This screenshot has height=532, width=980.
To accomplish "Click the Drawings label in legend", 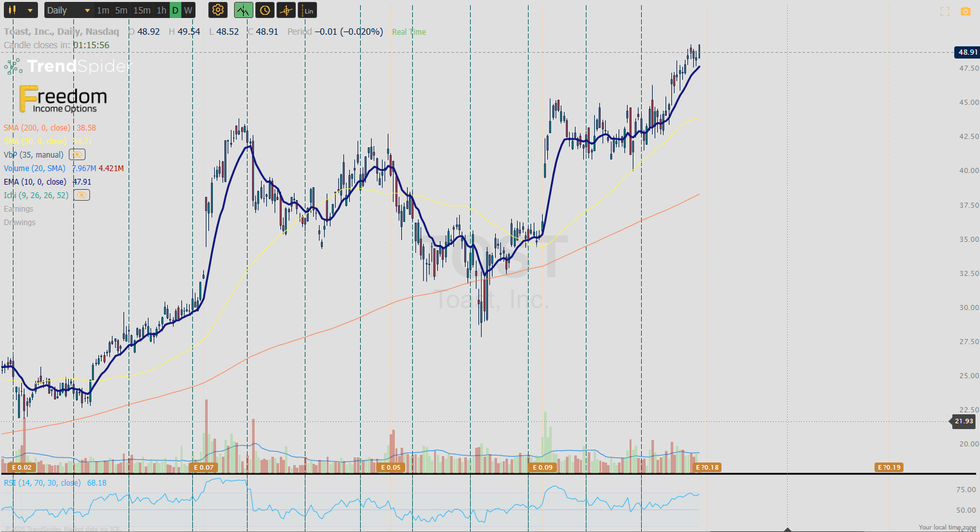I will pyautogui.click(x=20, y=223).
